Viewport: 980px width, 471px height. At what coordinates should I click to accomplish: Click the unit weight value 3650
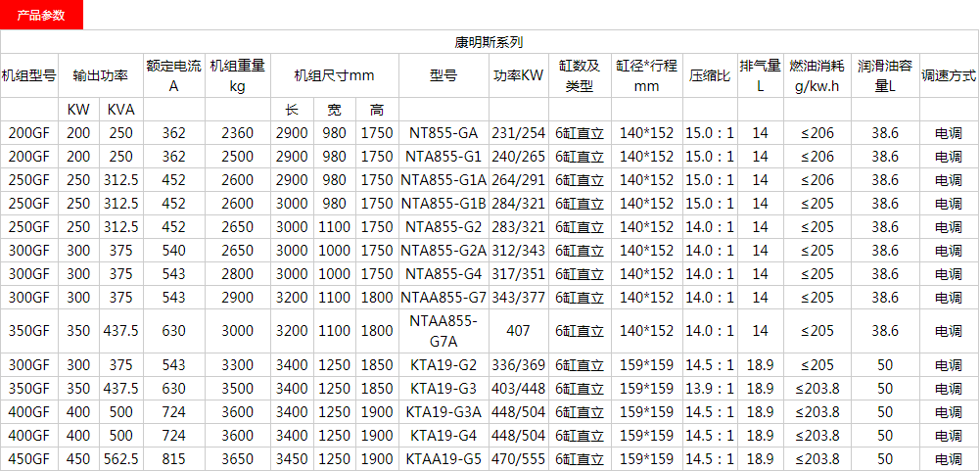coord(237,459)
